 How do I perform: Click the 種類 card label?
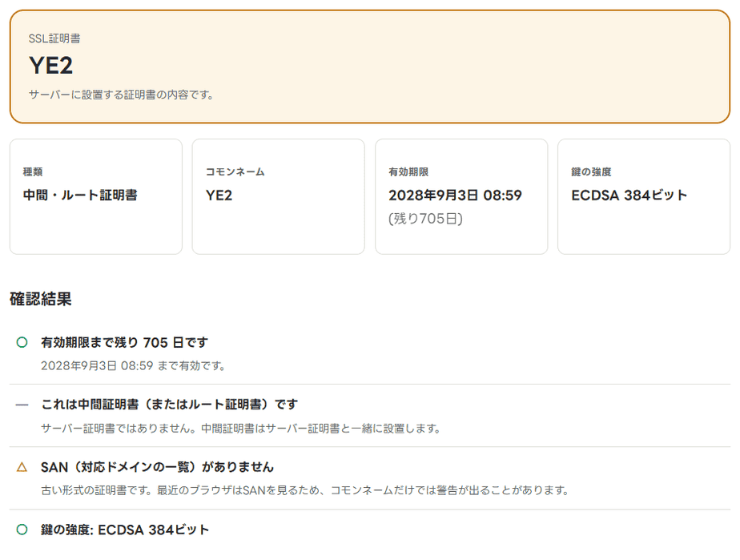tap(33, 172)
